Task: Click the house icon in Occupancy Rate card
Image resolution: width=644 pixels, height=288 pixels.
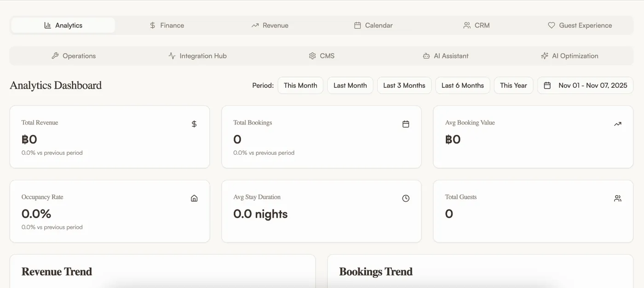Action: (194, 198)
